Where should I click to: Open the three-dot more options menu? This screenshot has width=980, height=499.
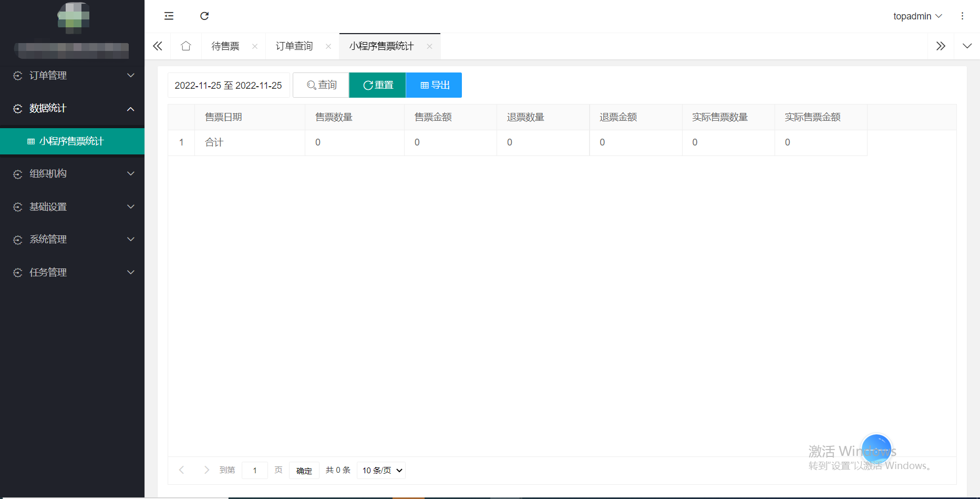click(x=962, y=16)
